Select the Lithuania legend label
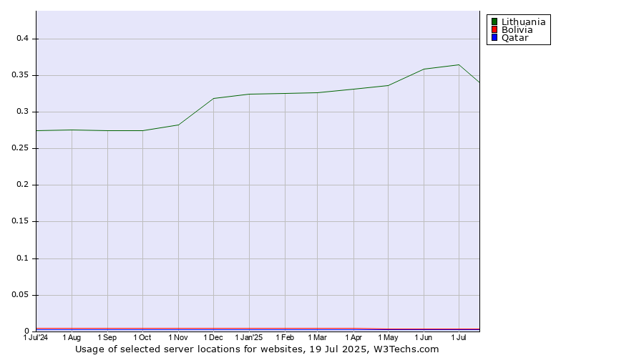The image size is (644, 358). click(x=524, y=21)
